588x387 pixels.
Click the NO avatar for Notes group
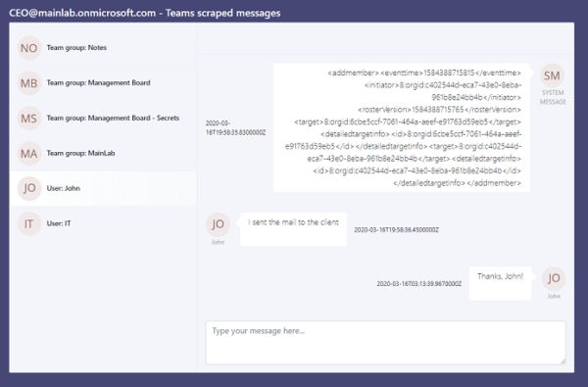tap(29, 48)
